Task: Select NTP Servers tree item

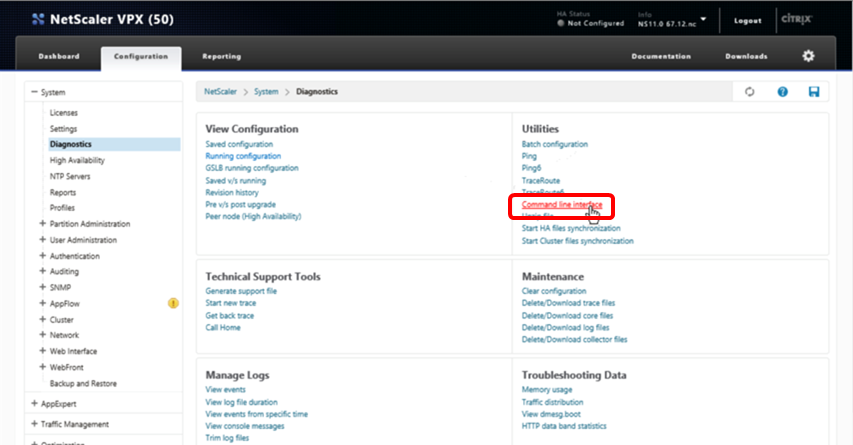Action: (x=70, y=176)
